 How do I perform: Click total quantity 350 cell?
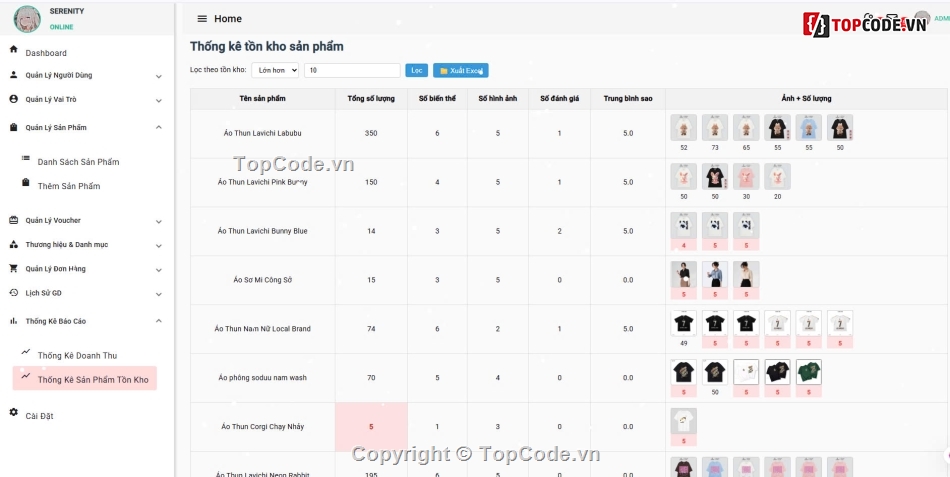pos(371,133)
